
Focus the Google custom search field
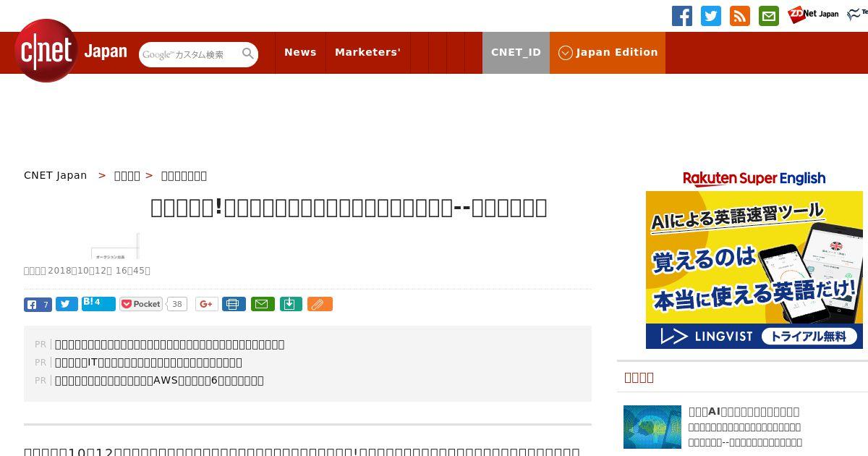point(190,54)
